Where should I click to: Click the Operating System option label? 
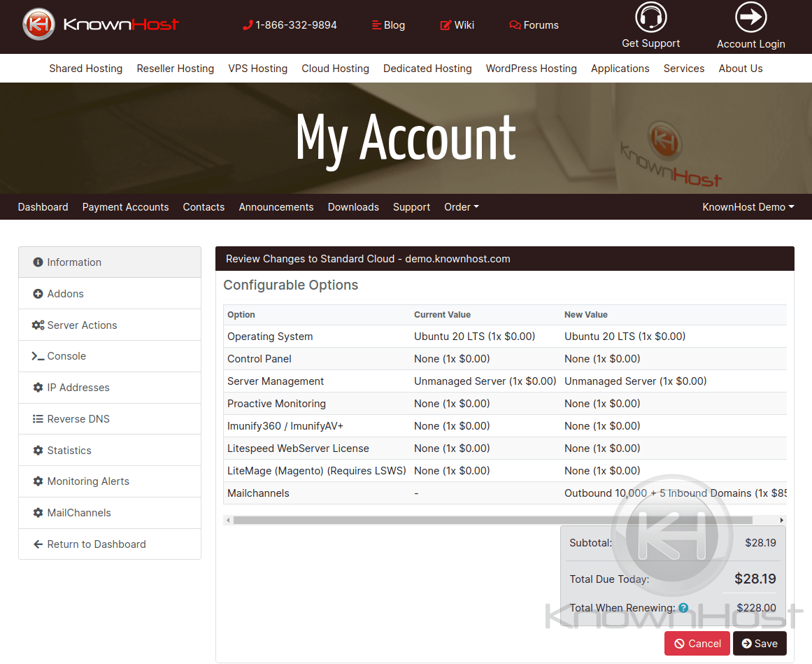point(271,337)
